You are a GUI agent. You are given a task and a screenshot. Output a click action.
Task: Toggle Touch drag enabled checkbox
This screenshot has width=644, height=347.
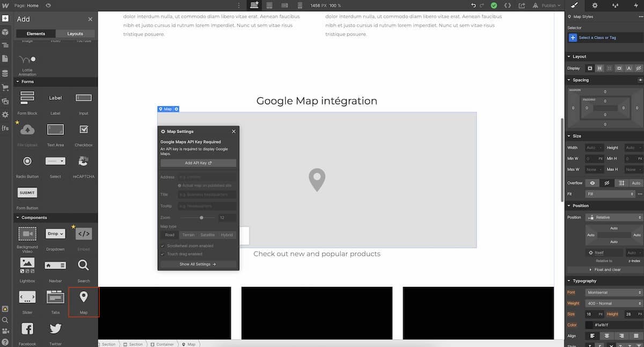pos(163,254)
